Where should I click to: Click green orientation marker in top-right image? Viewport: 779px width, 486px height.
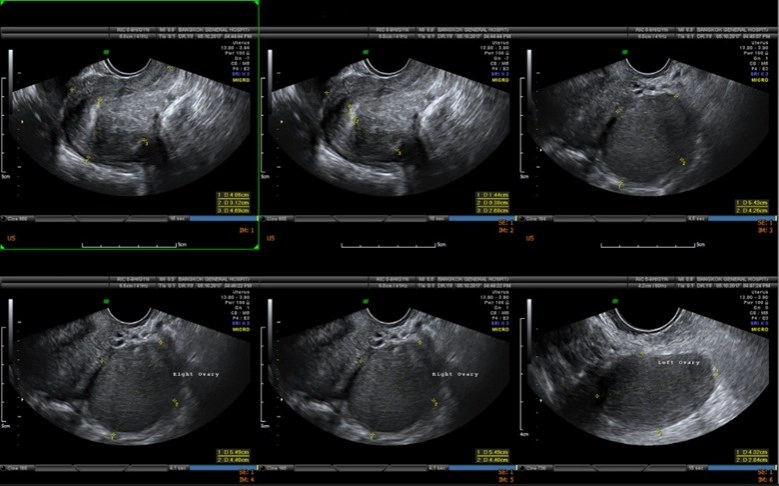627,50
